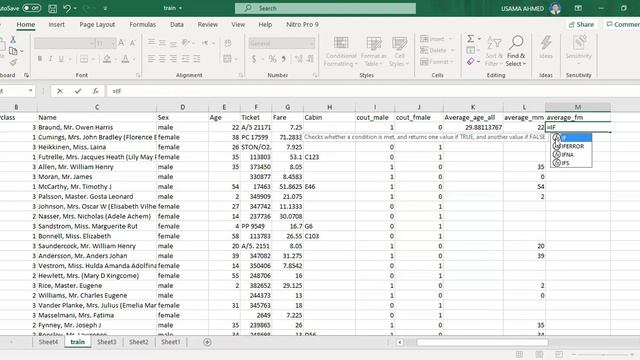Click the Copy icon
Screen dimensions: 640x360
point(13,51)
